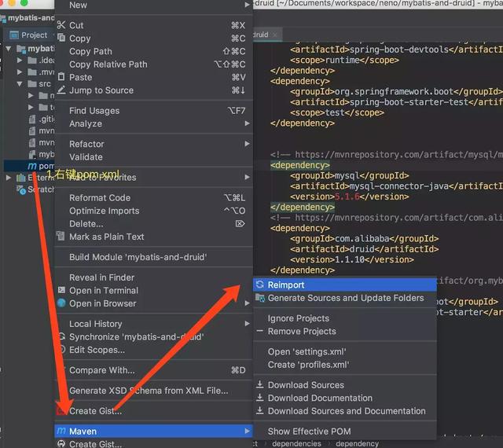Click the External Libraries icon

(x=21, y=178)
